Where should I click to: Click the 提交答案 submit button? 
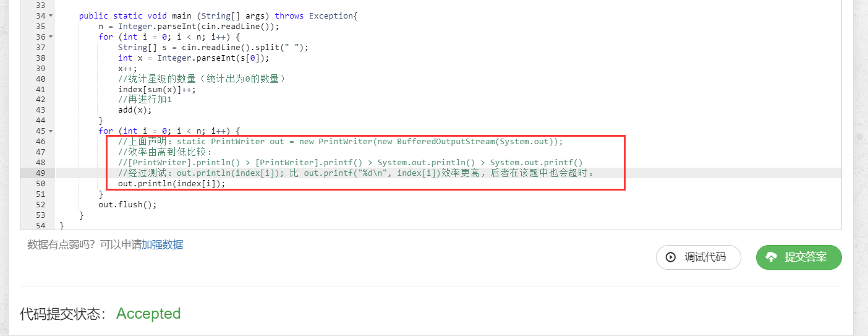(799, 257)
